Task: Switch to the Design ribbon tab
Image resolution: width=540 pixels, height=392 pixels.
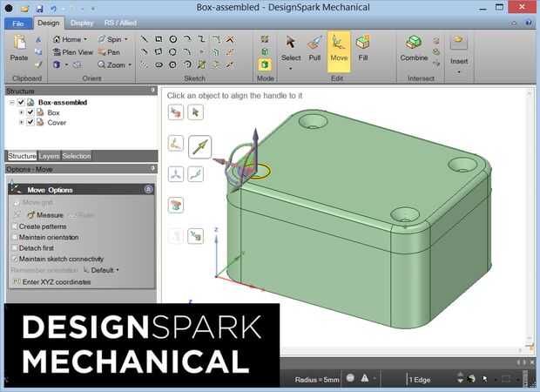Action: [x=49, y=23]
